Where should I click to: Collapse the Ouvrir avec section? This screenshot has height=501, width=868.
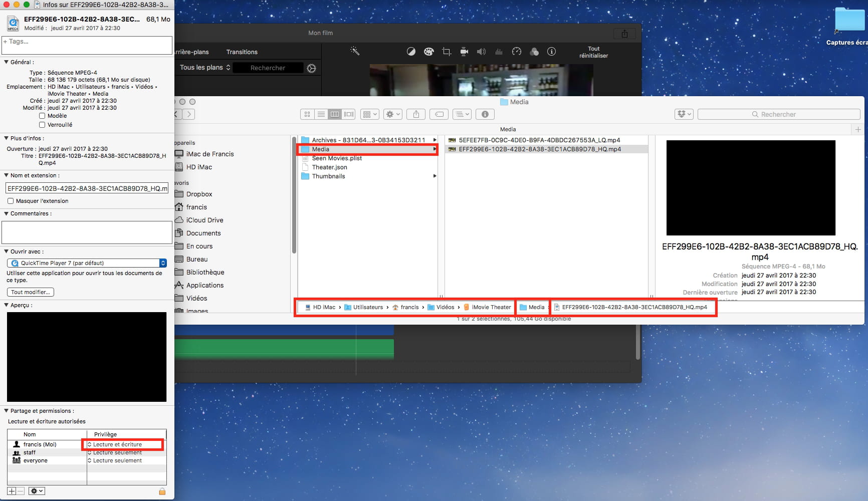[x=7, y=252]
